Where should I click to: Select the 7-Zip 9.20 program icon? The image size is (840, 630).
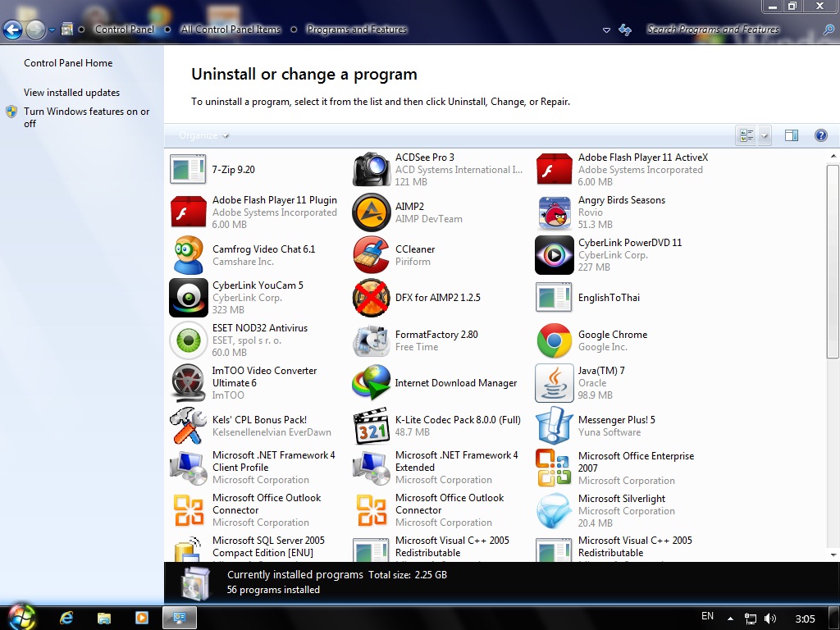click(188, 169)
